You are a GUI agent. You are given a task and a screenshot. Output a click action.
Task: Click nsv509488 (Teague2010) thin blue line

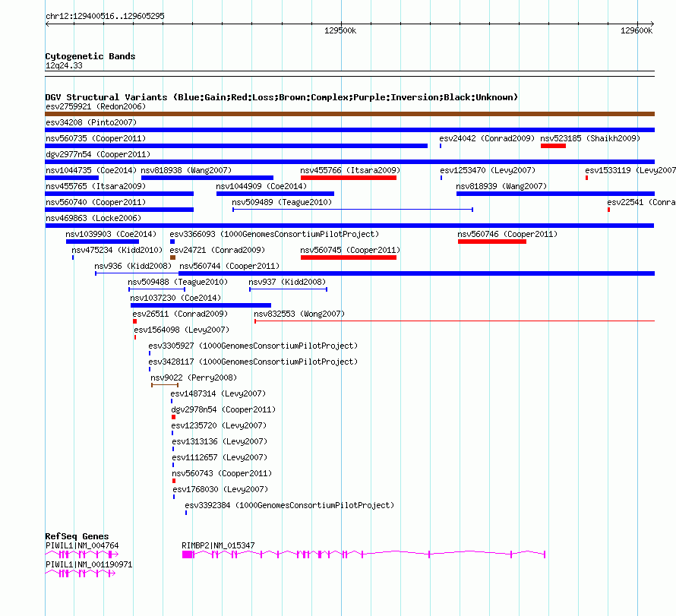(157, 289)
